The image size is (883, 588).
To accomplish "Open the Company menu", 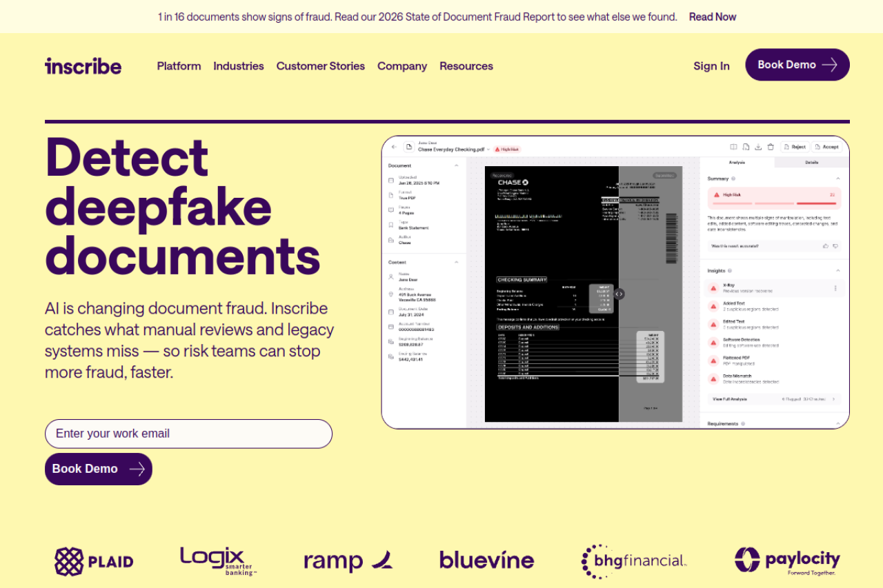I will tap(402, 66).
